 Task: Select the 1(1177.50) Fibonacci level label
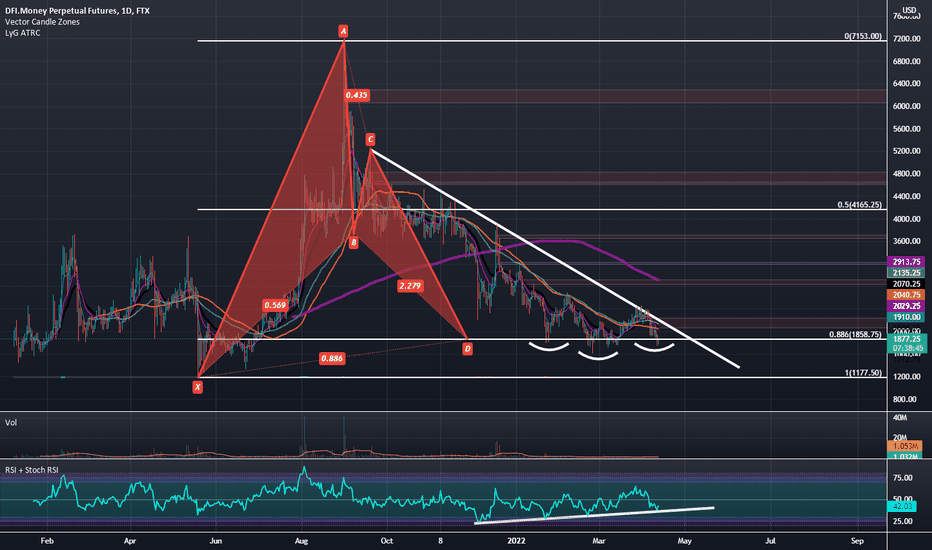[x=864, y=373]
